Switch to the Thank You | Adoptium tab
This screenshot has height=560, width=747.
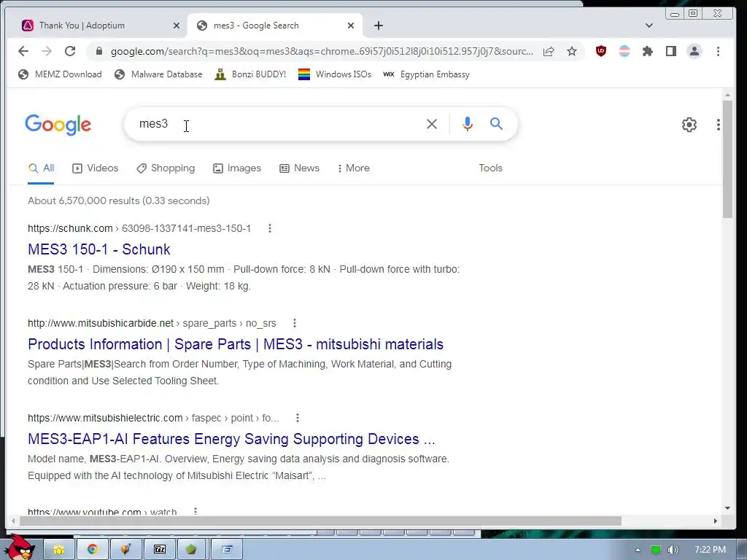coord(98,26)
